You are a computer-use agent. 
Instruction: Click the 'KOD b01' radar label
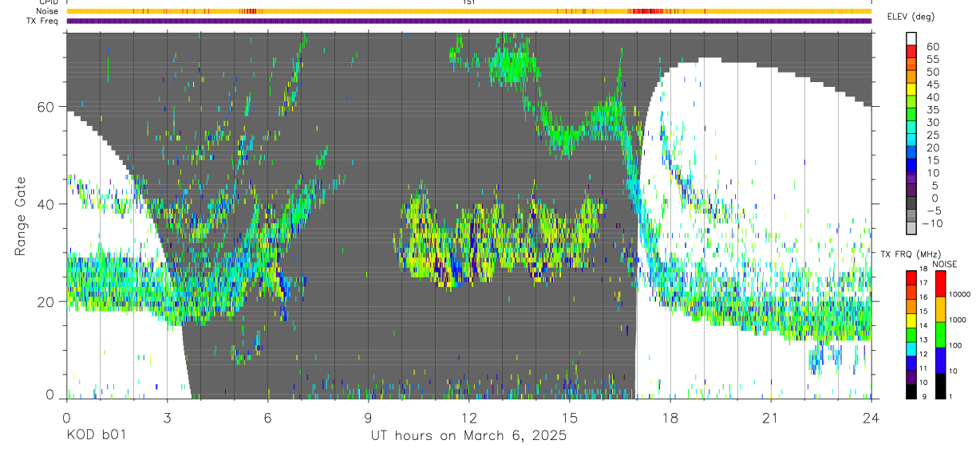click(x=95, y=435)
